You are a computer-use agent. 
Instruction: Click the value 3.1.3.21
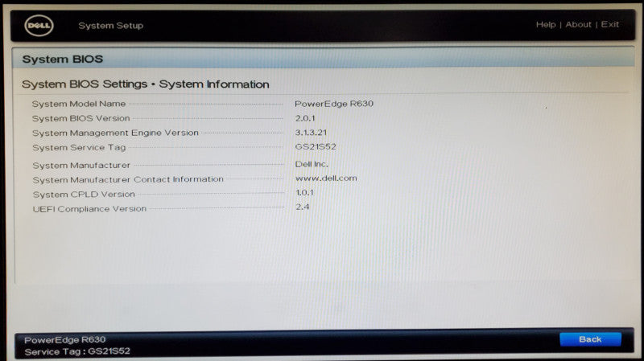pyautogui.click(x=311, y=133)
